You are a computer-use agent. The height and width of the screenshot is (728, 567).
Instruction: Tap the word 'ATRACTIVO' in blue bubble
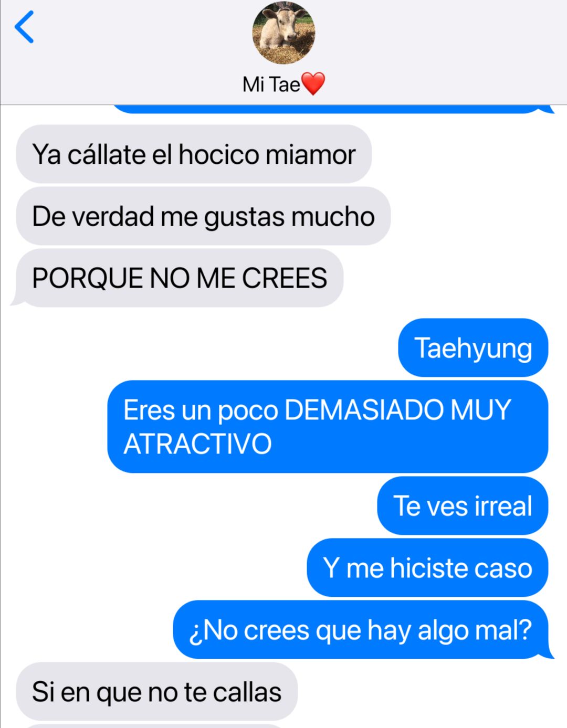tap(197, 444)
